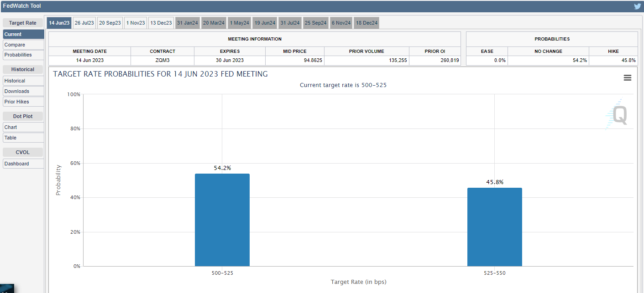
Task: Click the EASE column header
Action: tap(487, 51)
